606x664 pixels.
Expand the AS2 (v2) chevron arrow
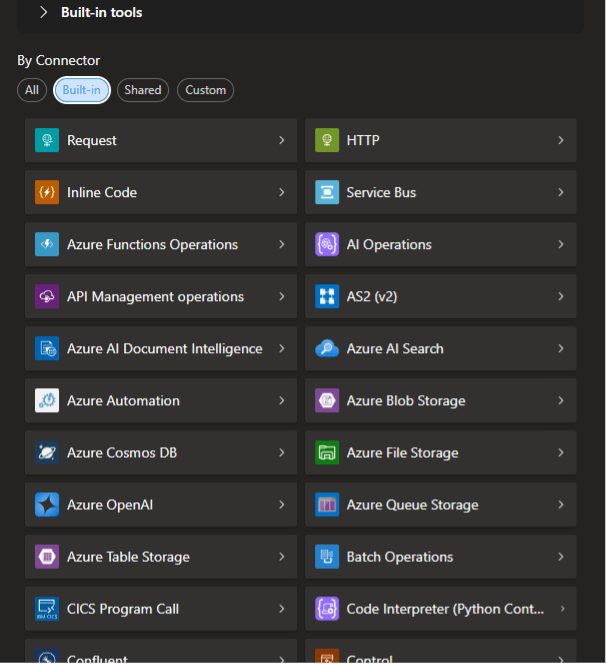click(561, 297)
